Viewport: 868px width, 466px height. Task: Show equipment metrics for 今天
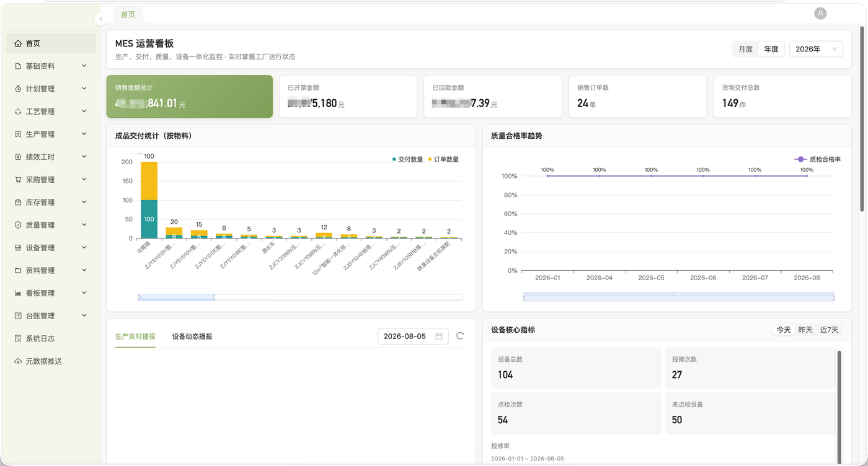coord(784,330)
